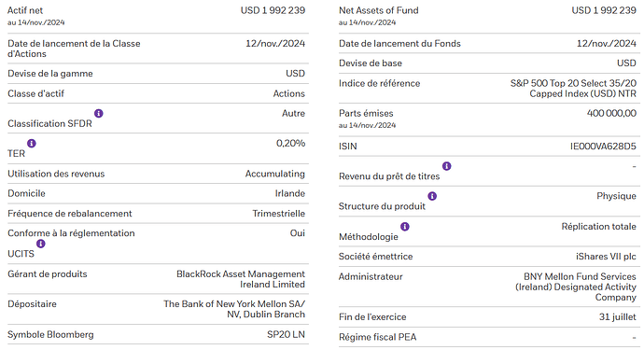
Task: Open the UCITS regulation info icon
Action: tap(41, 244)
